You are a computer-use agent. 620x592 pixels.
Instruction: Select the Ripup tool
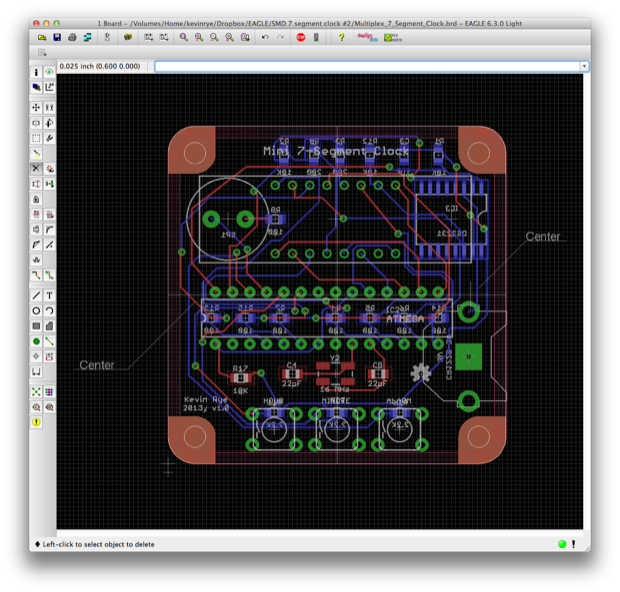(49, 275)
